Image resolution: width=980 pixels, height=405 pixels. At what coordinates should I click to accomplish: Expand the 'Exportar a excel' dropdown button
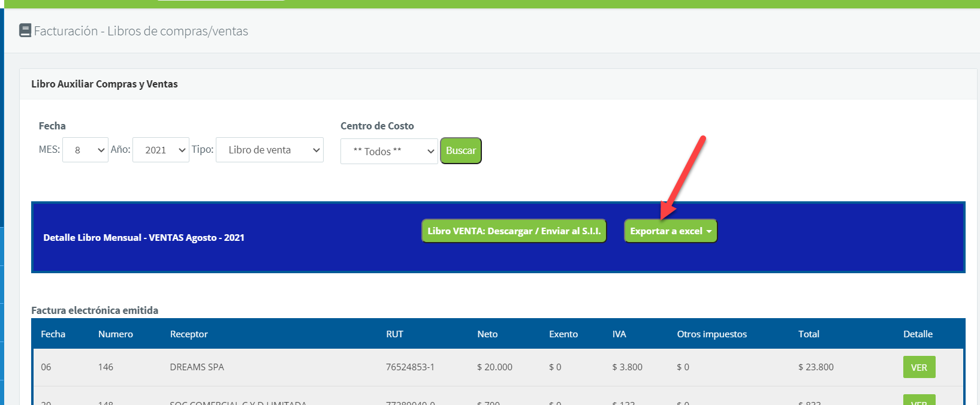pos(670,231)
